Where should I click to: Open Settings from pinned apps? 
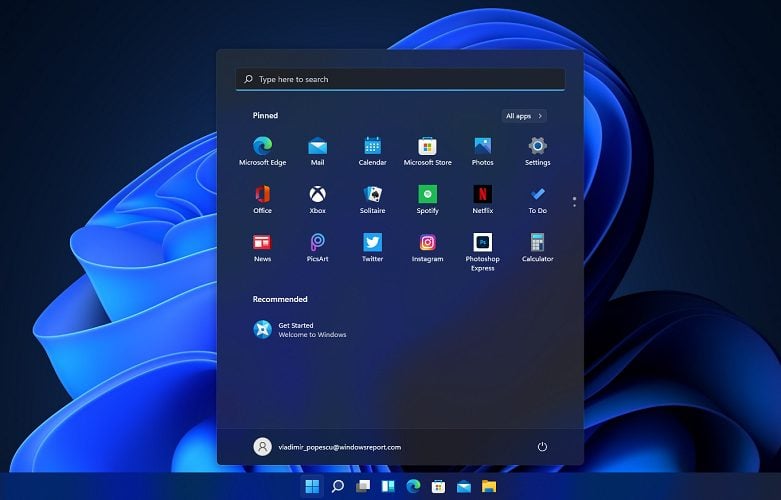(x=537, y=151)
